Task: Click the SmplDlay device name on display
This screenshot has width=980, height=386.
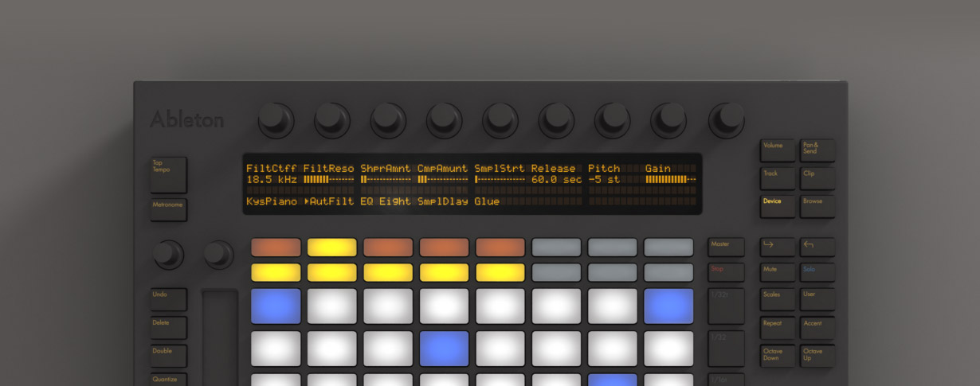Action: [x=442, y=202]
